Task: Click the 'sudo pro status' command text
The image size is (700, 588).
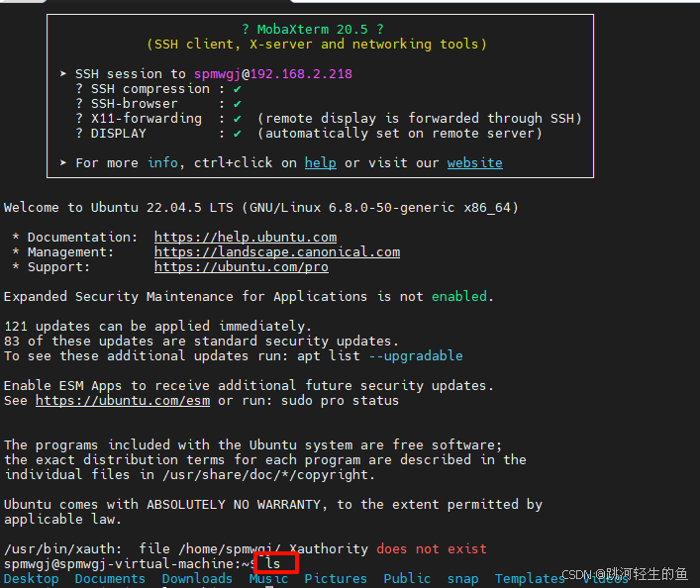Action: [x=340, y=401]
